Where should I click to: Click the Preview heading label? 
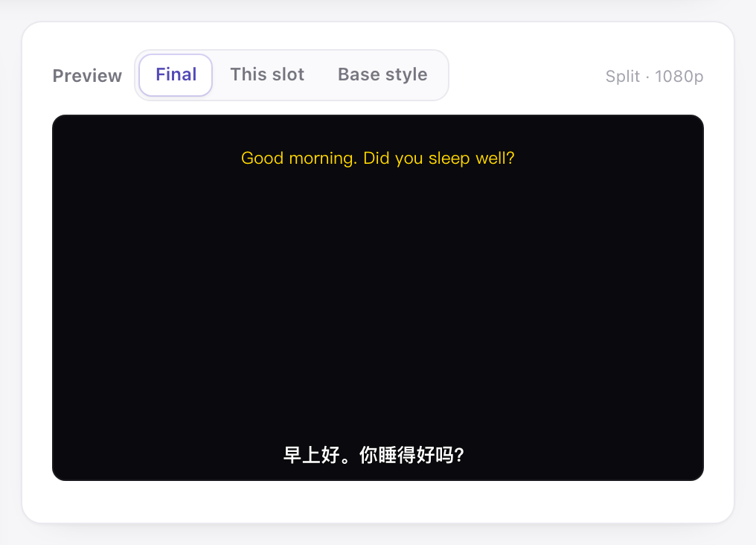(x=87, y=76)
